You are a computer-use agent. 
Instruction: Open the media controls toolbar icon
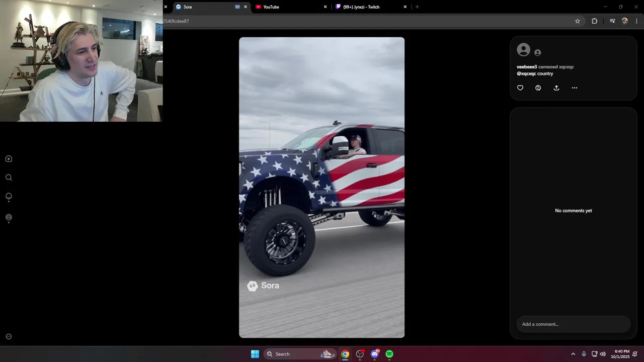(612, 21)
